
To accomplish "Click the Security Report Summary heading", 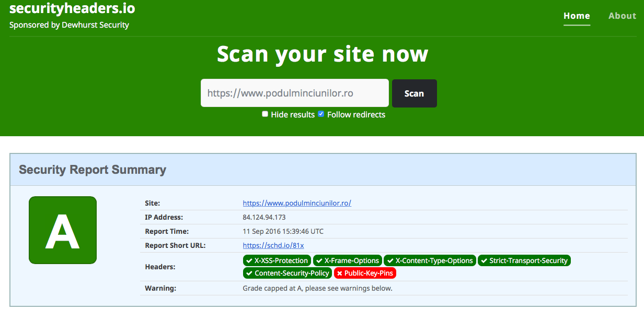I will (x=93, y=170).
